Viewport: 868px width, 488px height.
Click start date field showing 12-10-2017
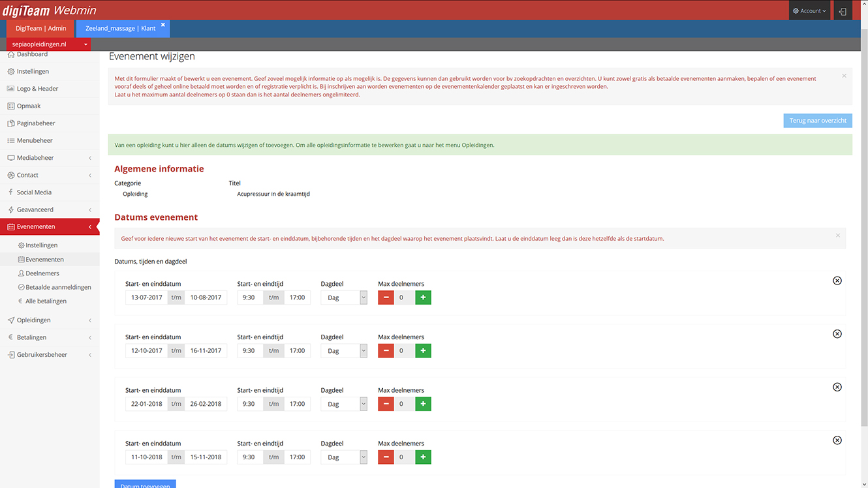coord(147,351)
